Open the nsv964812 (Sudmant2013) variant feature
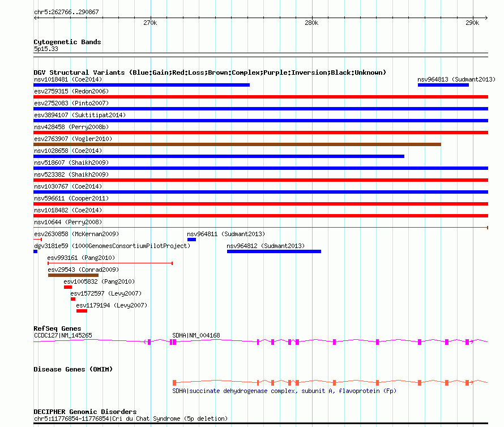The image size is (504, 427). point(274,251)
